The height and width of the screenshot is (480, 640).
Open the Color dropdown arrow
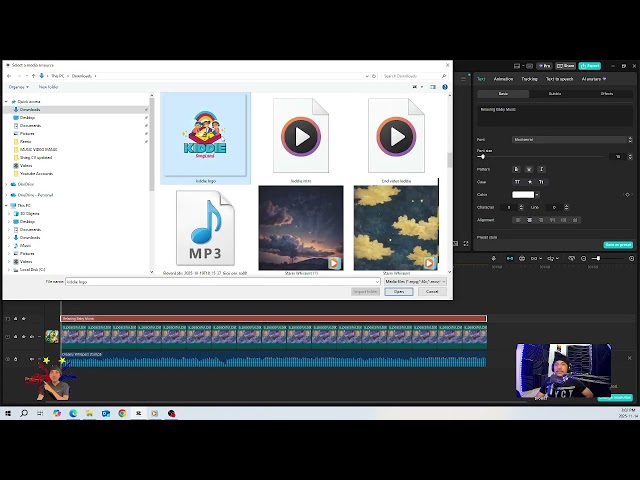tap(537, 195)
